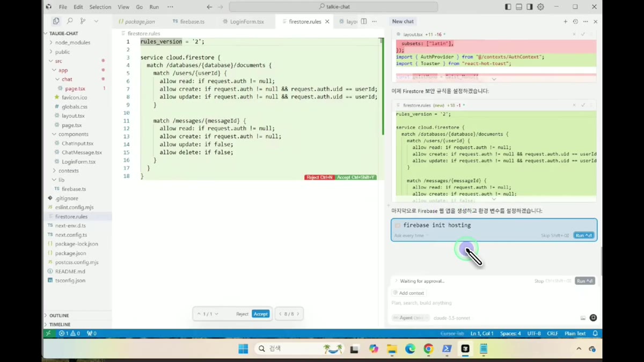Image resolution: width=644 pixels, height=362 pixels.
Task: Open the Source Control view icon
Action: point(83,21)
